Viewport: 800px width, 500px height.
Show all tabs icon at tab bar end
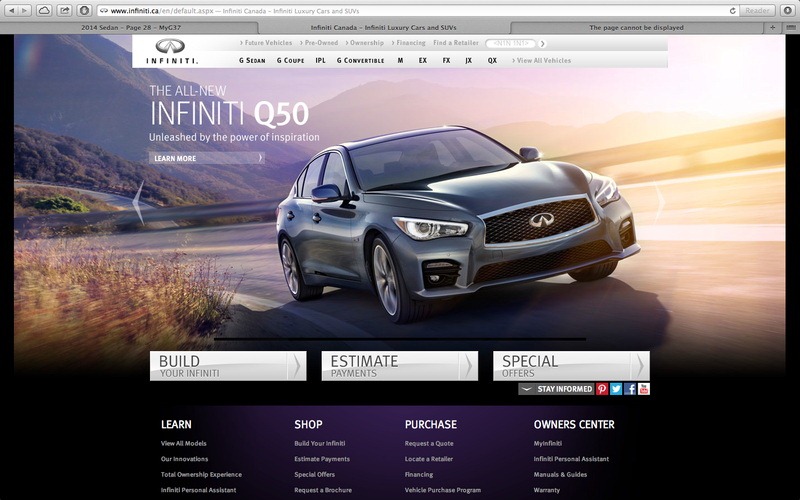point(790,28)
